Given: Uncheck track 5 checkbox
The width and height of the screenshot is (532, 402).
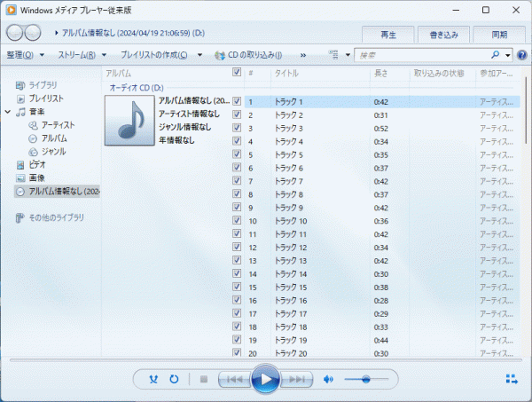Looking at the screenshot, I should pyautogui.click(x=237, y=154).
